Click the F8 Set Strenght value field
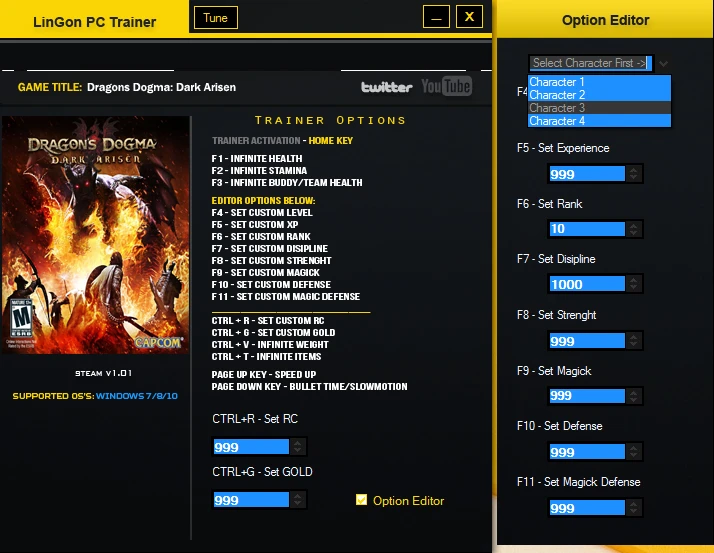 click(x=587, y=341)
